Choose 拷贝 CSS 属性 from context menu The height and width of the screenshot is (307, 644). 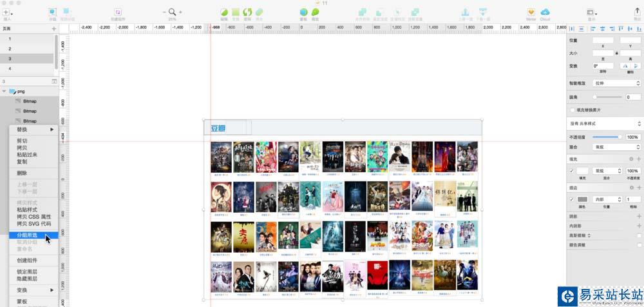tap(33, 217)
